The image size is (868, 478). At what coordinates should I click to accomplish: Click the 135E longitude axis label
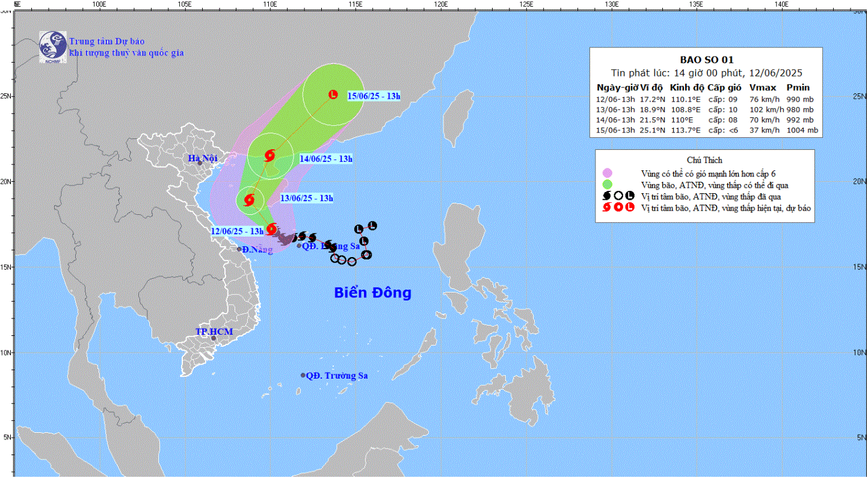coord(696,4)
